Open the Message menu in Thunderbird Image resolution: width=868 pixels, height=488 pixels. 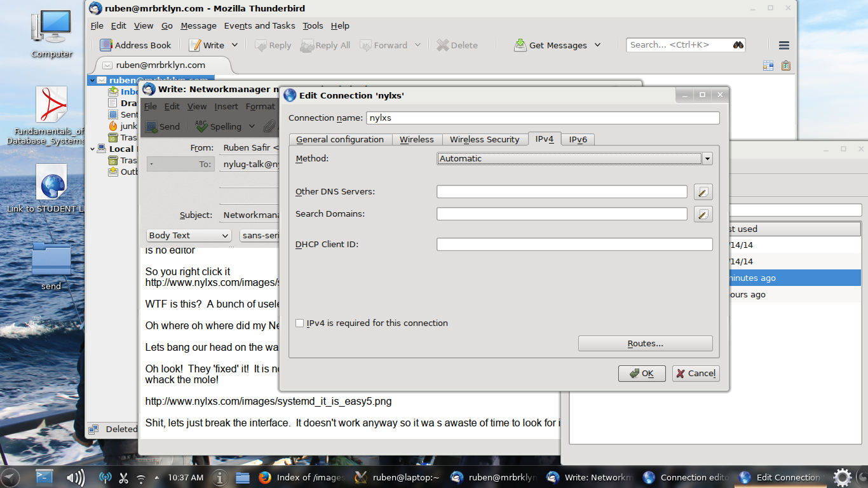(198, 25)
